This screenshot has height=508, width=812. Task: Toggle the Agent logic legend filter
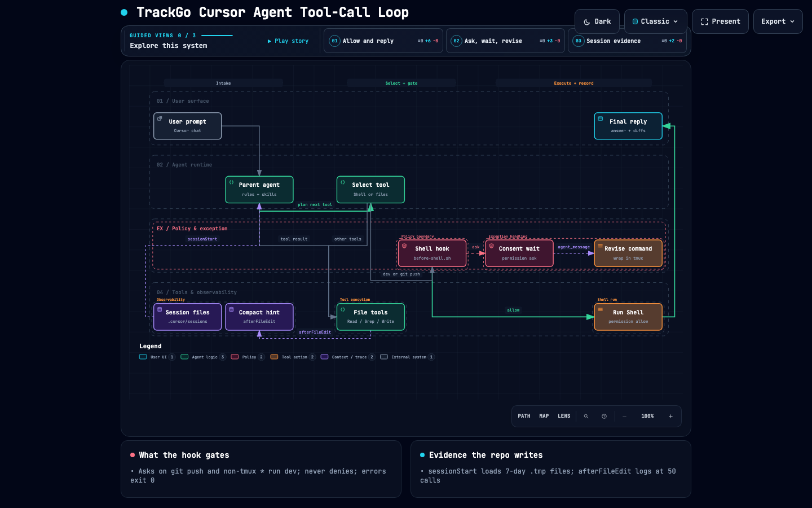tap(203, 357)
